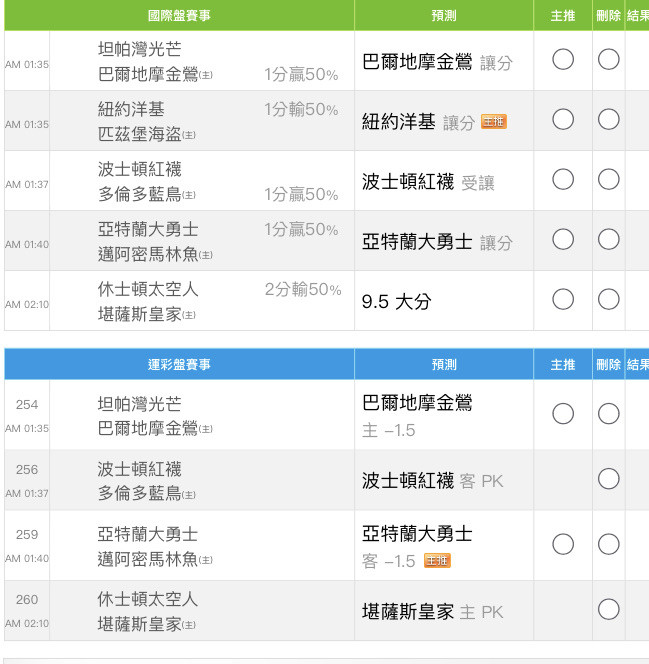Click the 運彩盤賽事 blue header
The width and height of the screenshot is (649, 664).
coord(179,365)
